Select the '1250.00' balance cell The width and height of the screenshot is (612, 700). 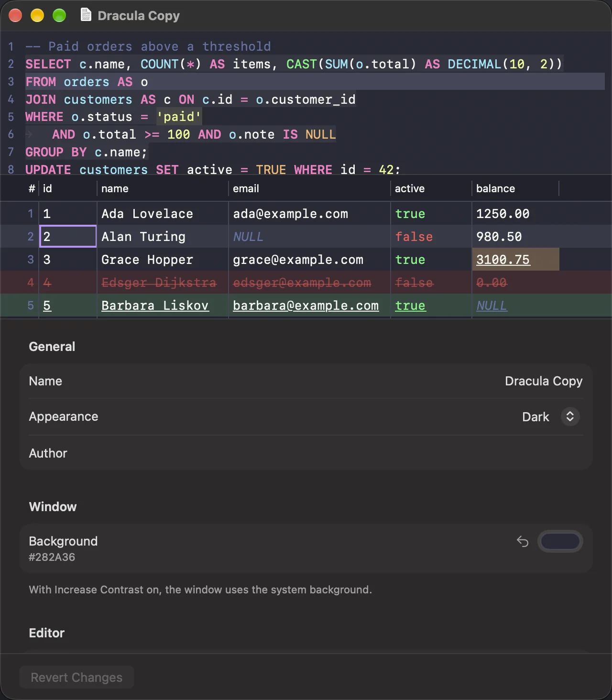pyautogui.click(x=515, y=213)
